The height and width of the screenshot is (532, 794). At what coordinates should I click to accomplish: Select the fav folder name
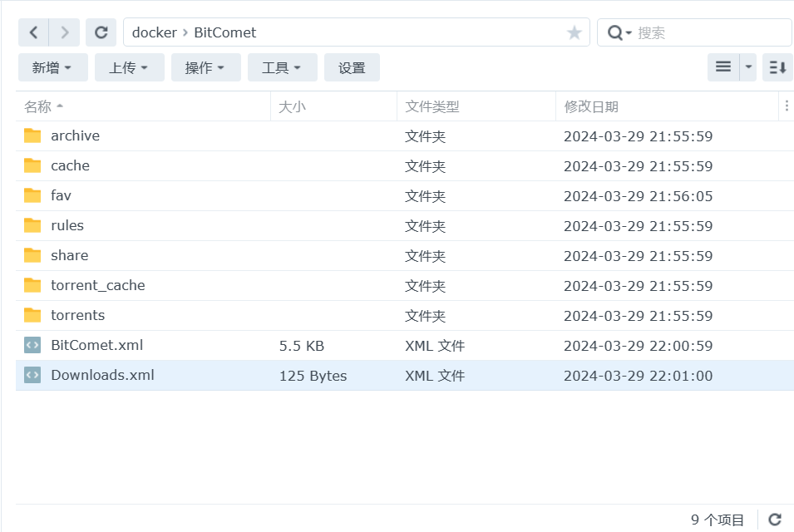(x=61, y=195)
